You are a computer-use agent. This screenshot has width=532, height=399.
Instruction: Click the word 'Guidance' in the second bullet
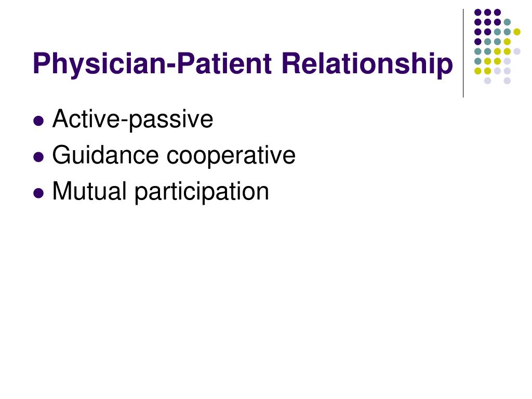(105, 155)
